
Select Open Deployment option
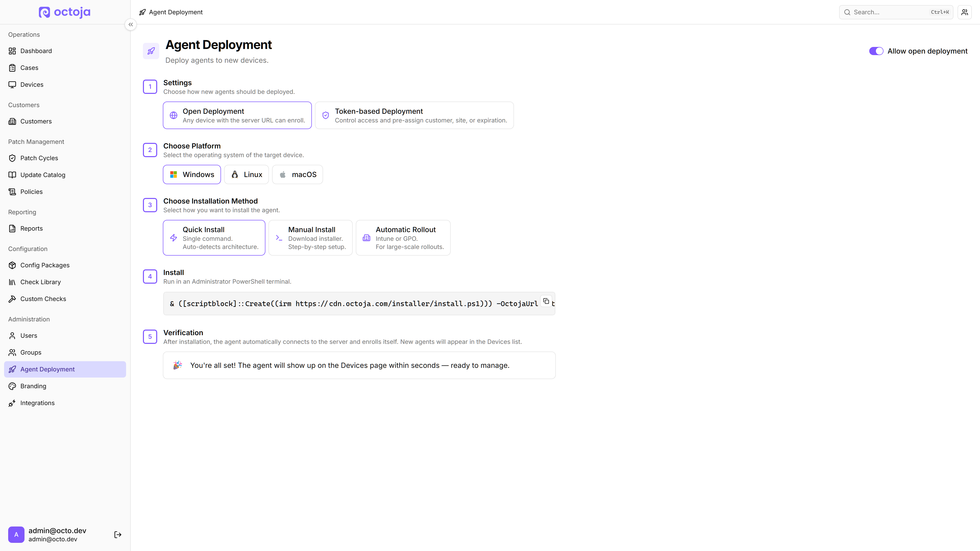pyautogui.click(x=237, y=115)
